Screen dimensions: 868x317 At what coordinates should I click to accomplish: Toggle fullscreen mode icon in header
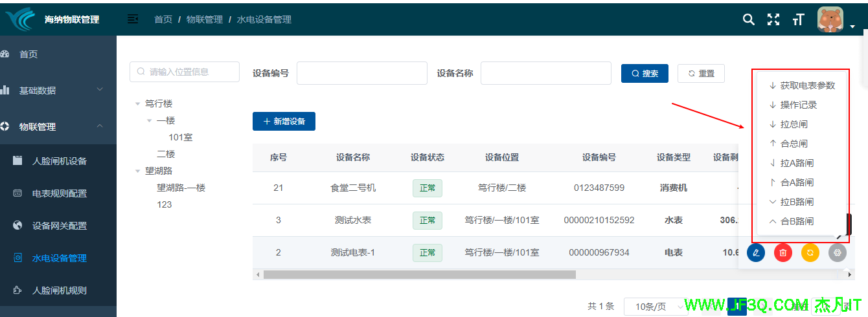click(773, 19)
